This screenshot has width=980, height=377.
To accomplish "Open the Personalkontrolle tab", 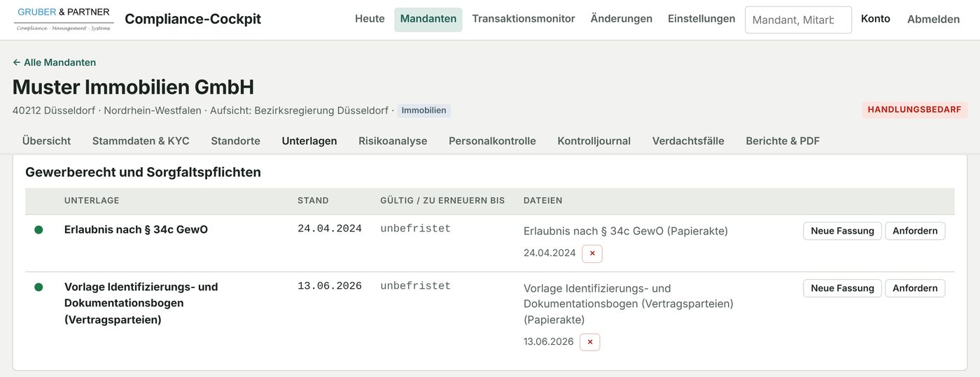I will [x=492, y=141].
